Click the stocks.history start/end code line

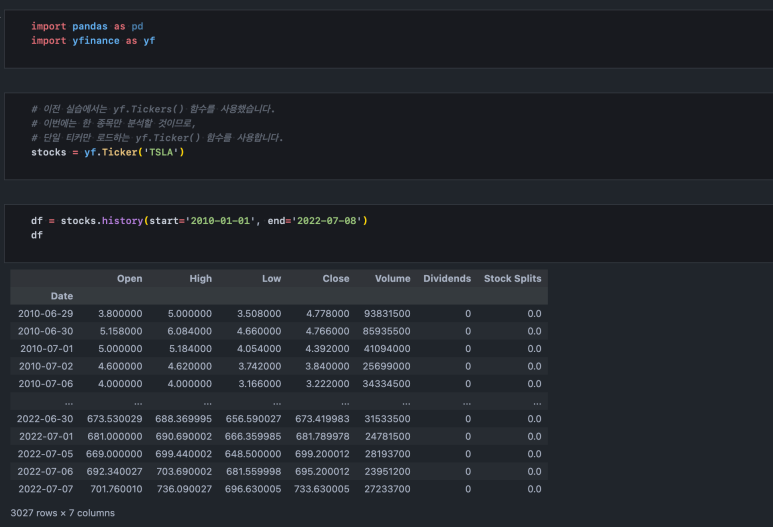tap(199, 220)
